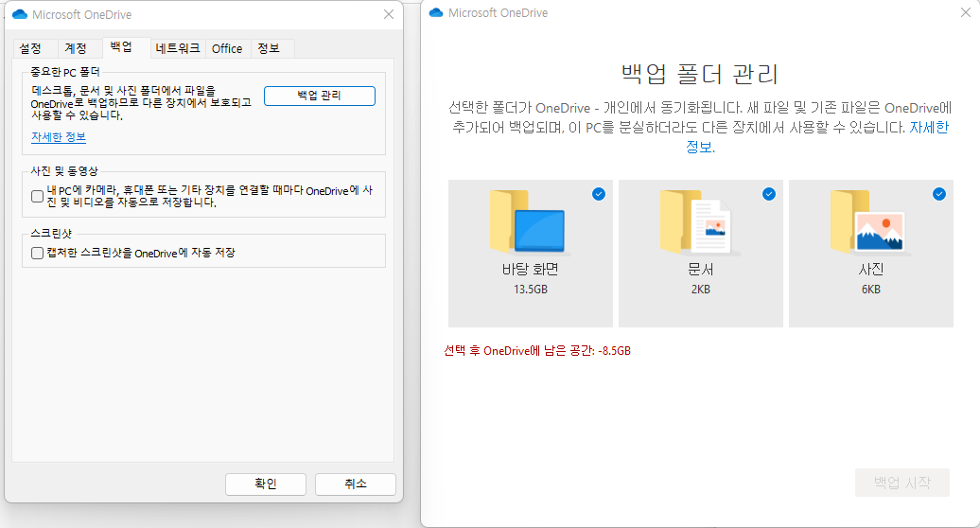Click the remaining space -8.5GB warning text
The image size is (980, 528).
pos(537,351)
